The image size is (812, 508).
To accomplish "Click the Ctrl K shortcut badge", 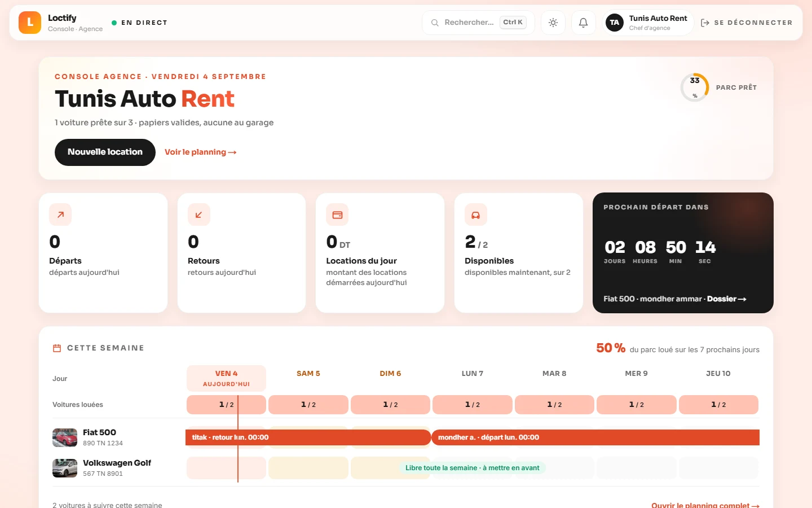I will pyautogui.click(x=513, y=23).
